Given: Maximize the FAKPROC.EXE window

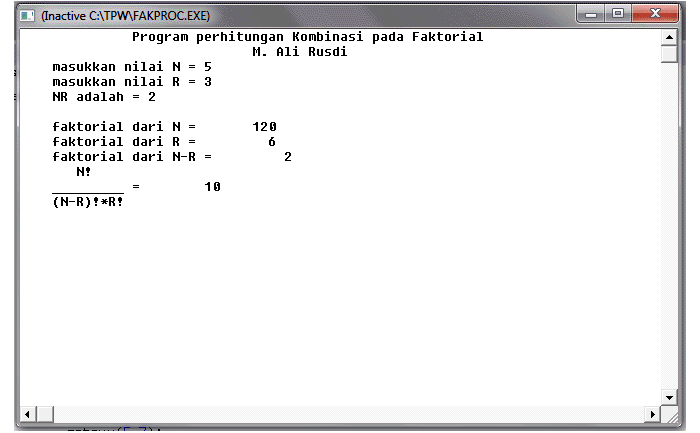Looking at the screenshot, I should pos(618,14).
